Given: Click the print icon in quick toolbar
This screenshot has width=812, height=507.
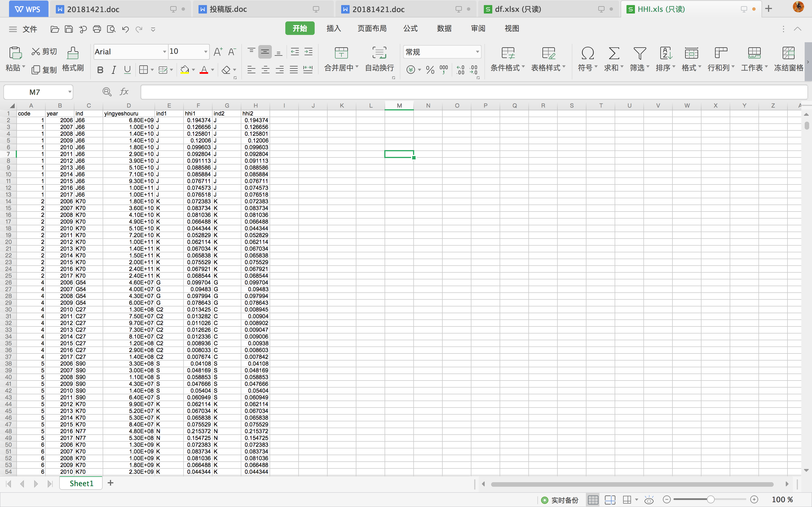Looking at the screenshot, I should pyautogui.click(x=97, y=29).
